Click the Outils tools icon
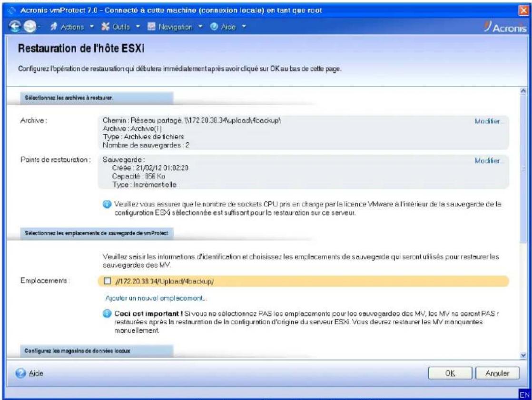The image size is (532, 400). pyautogui.click(x=106, y=27)
